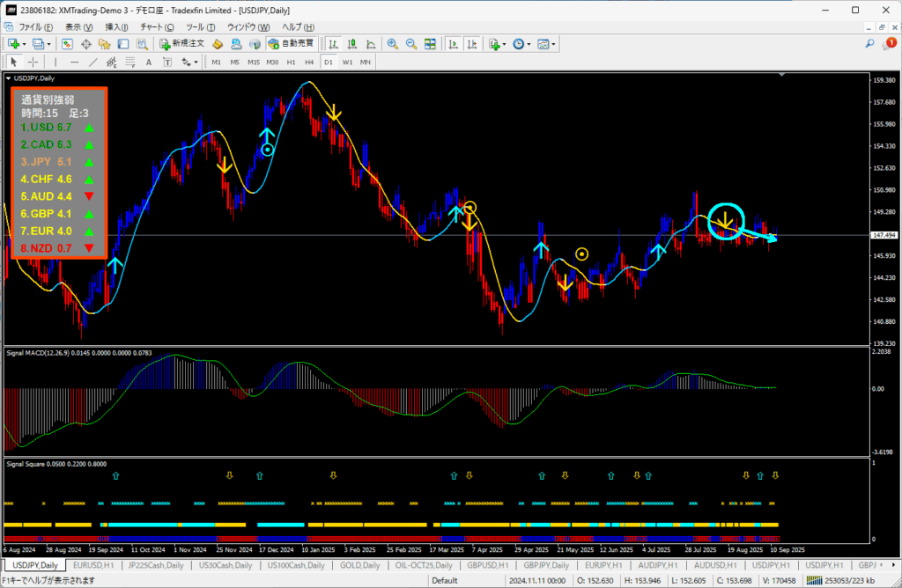Viewport: 902px width, 588px height.
Task: Switch chart to candlestick mode
Action: click(352, 44)
